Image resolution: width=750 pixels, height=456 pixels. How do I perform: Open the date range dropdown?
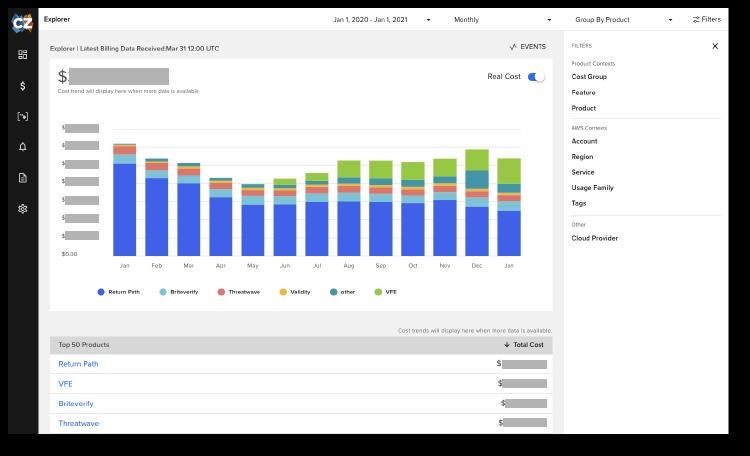tap(381, 20)
